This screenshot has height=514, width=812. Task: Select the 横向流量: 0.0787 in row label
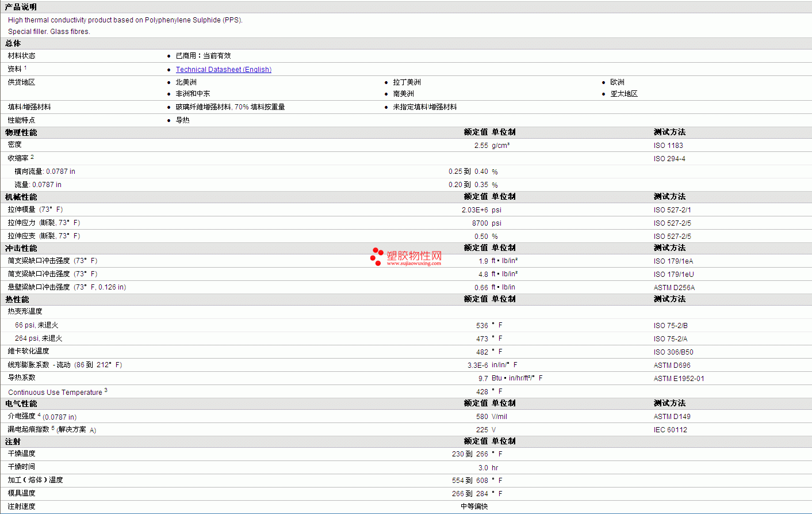coord(45,172)
